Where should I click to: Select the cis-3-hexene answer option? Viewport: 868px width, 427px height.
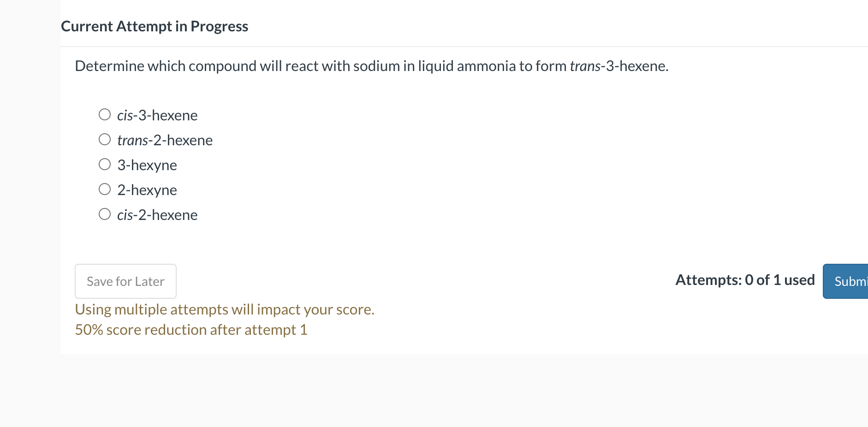tap(105, 114)
